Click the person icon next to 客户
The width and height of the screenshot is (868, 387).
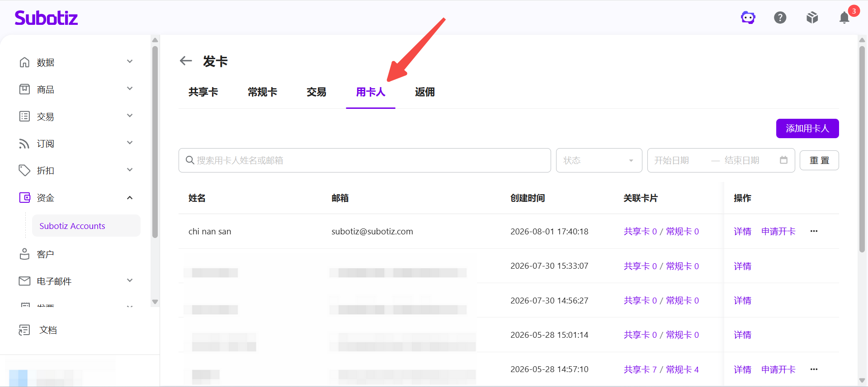point(24,254)
